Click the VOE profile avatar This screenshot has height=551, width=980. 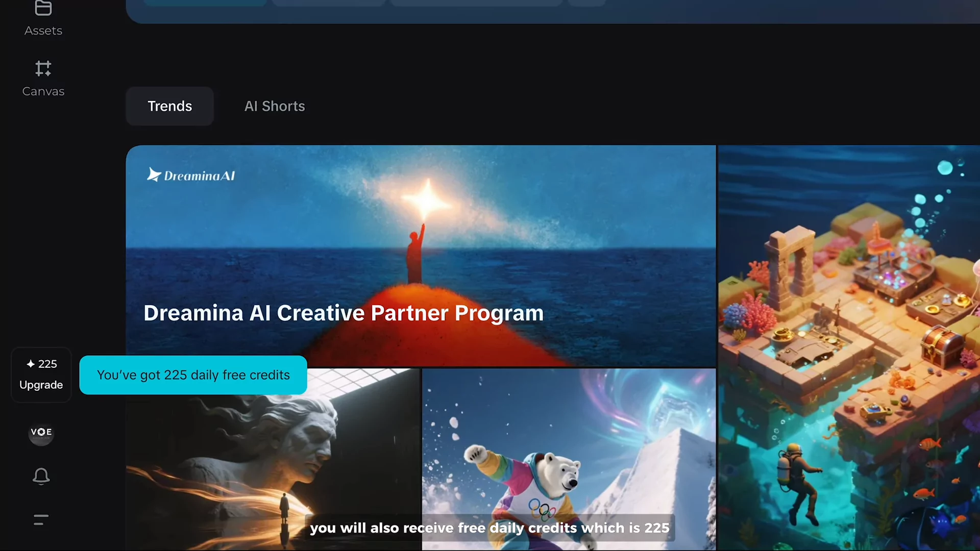point(41,433)
